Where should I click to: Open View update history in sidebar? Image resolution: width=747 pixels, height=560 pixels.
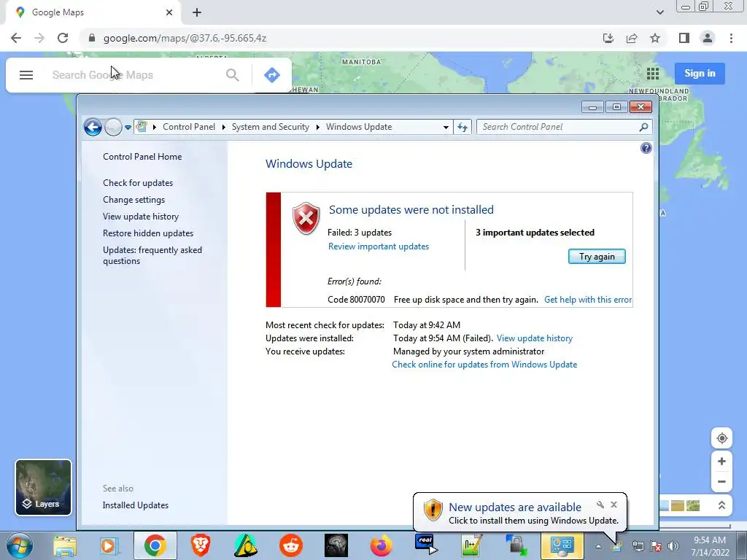[141, 216]
